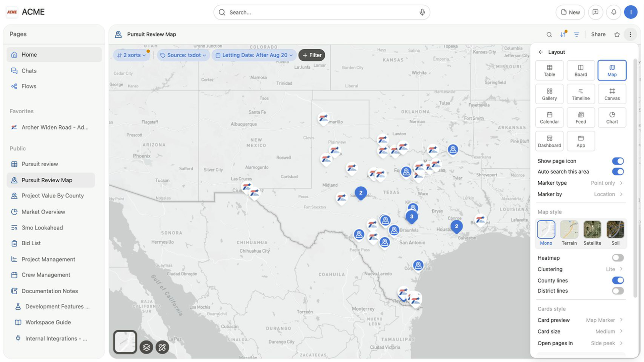Click the map marker near Amarillo
The image size is (644, 362).
click(x=323, y=119)
